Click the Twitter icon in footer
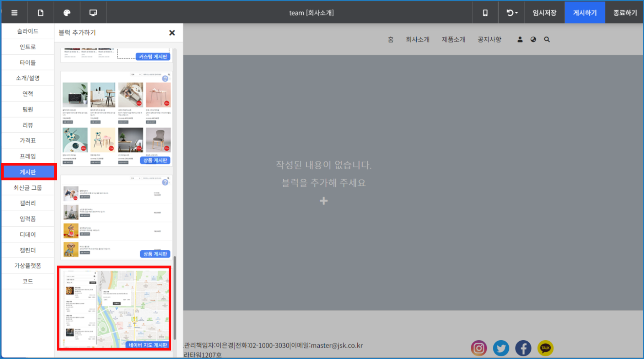 coord(501,348)
